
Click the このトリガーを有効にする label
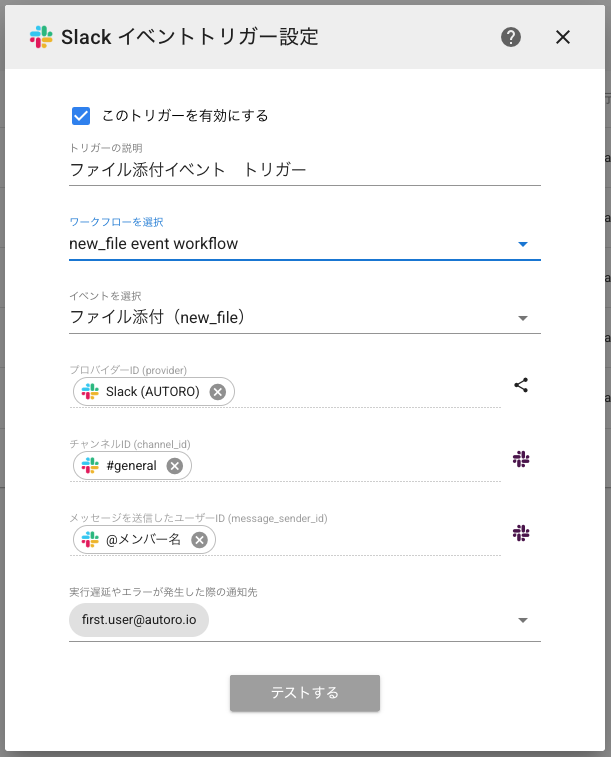tap(185, 116)
